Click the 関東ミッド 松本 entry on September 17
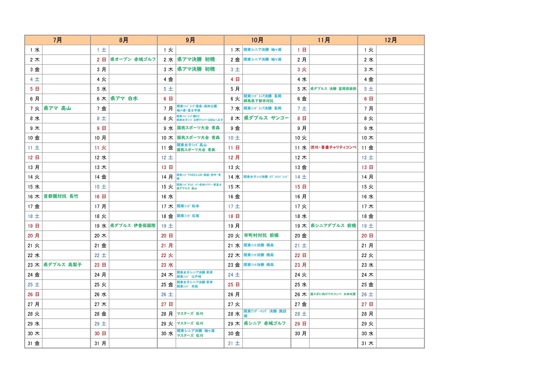The image size is (554, 392). pyautogui.click(x=188, y=206)
